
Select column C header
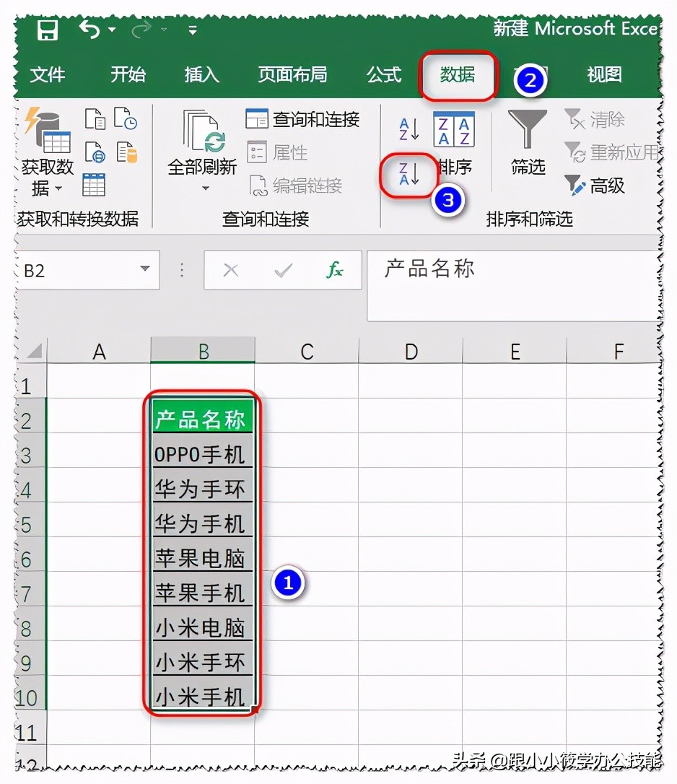pos(307,351)
